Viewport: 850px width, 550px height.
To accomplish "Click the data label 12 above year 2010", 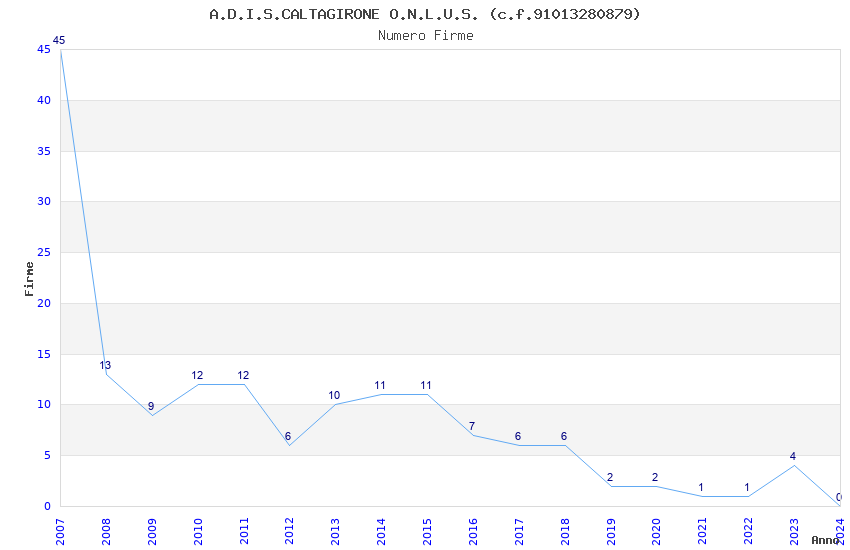I will 197,375.
